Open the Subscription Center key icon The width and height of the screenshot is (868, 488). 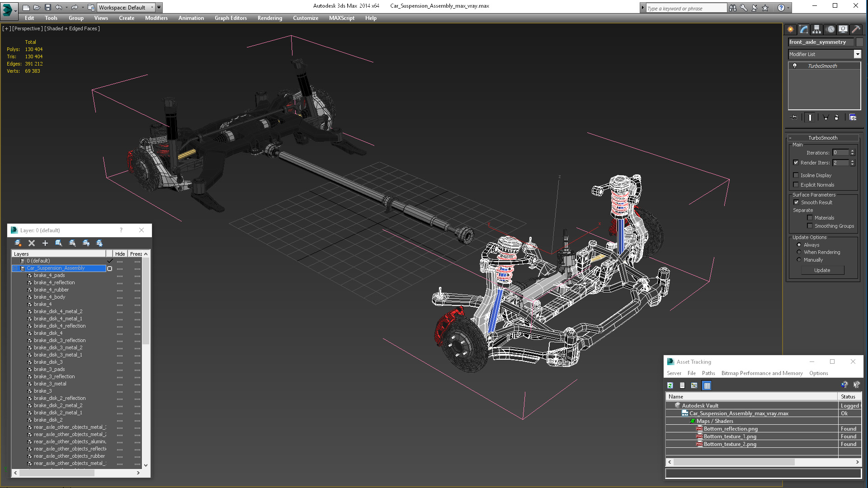coord(744,8)
